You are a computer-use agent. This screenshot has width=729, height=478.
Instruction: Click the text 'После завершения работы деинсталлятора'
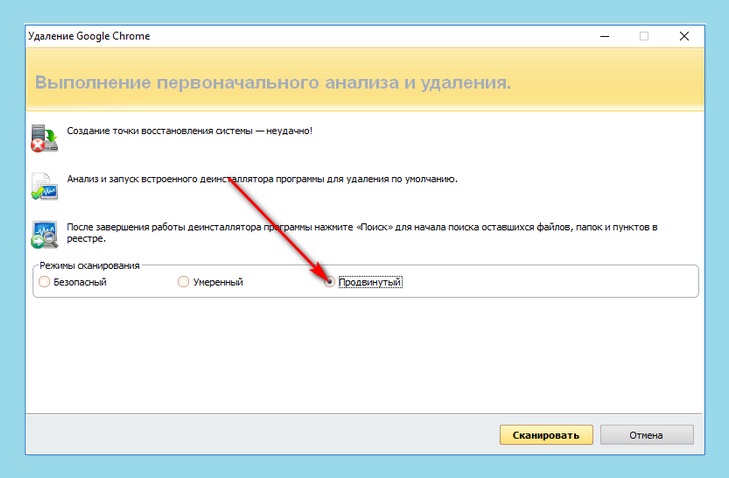coord(164,227)
